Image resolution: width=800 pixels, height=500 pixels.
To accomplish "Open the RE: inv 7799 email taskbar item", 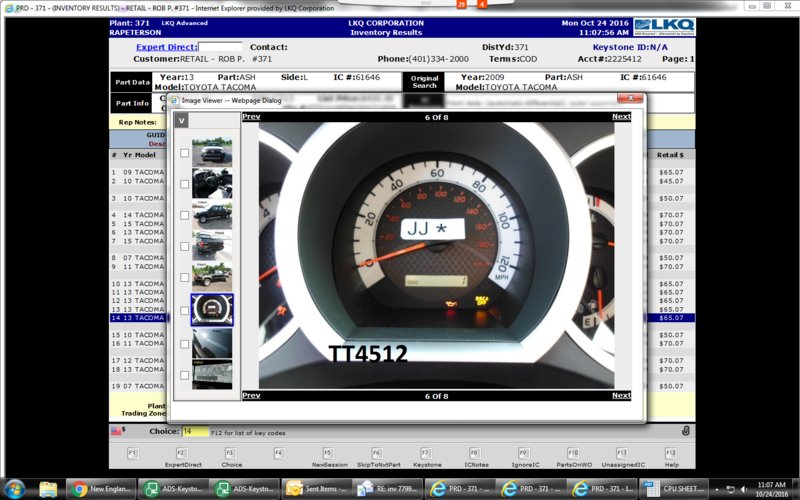I will click(x=388, y=489).
